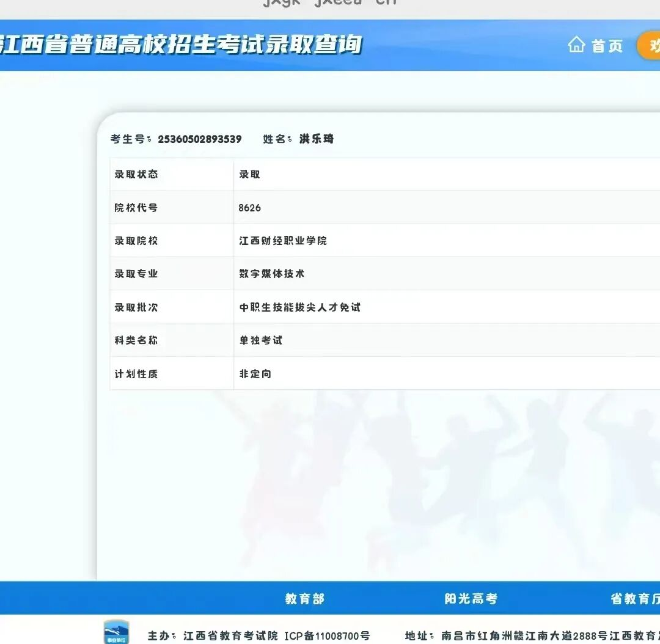This screenshot has width=660, height=644.
Task: Click the major 数字媒体技术
Action: (x=271, y=274)
